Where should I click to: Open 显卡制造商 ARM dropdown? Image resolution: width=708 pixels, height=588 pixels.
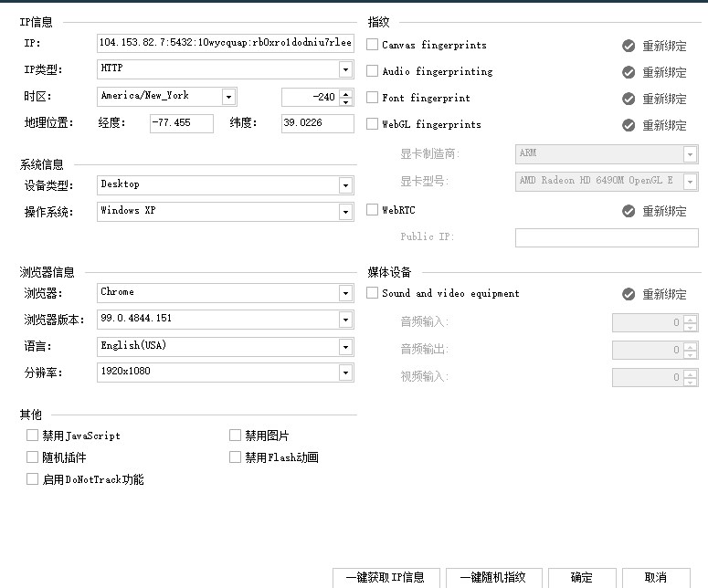(690, 154)
